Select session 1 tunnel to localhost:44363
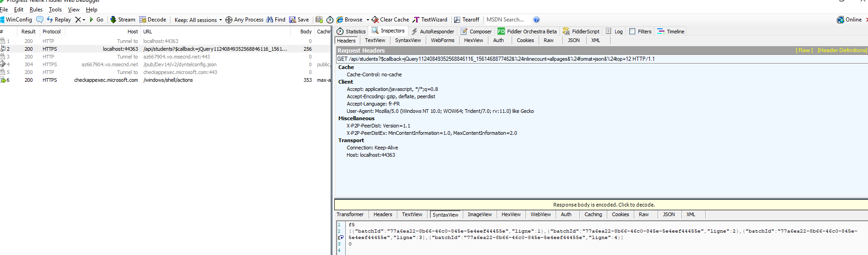The height and width of the screenshot is (255, 868). [165, 41]
